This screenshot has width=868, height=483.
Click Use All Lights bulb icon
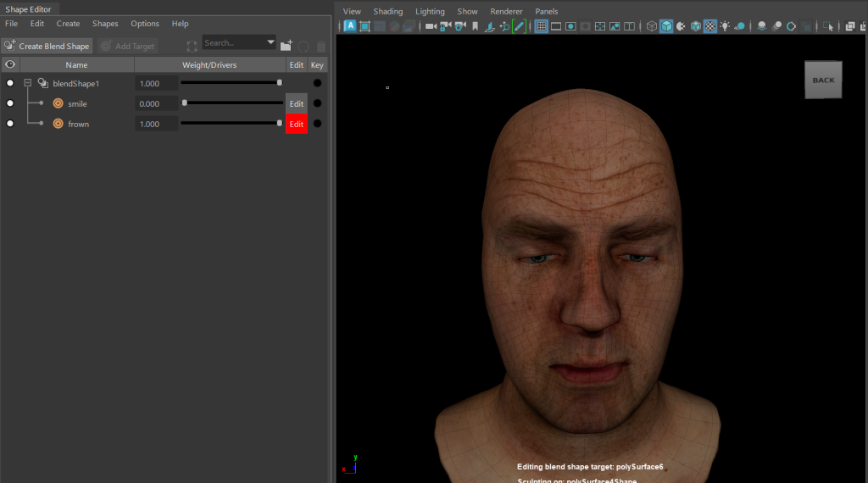pyautogui.click(x=725, y=26)
